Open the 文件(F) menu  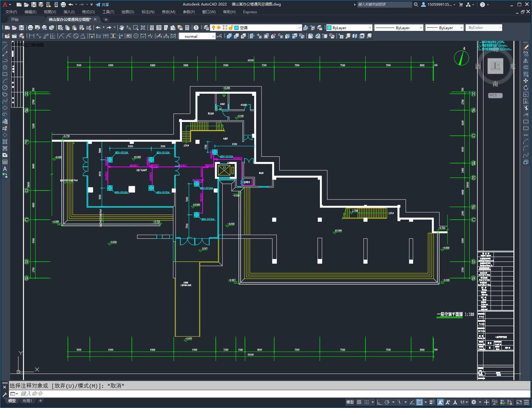click(11, 12)
